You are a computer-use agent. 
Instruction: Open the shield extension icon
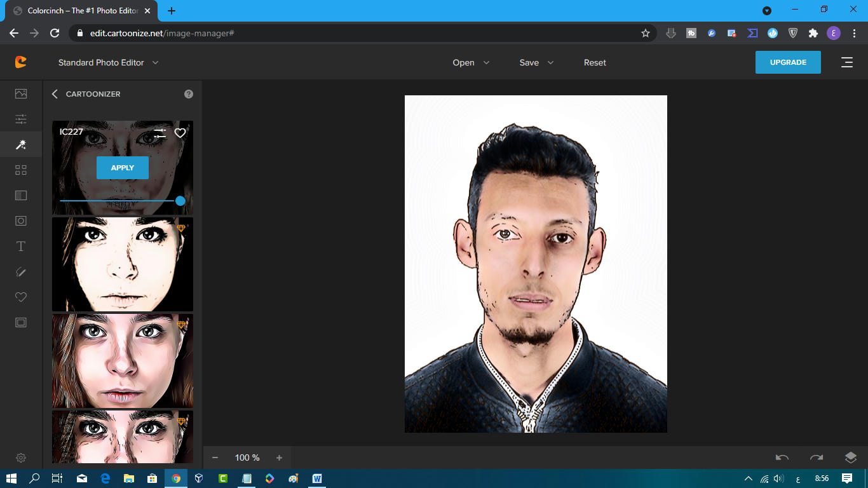click(793, 33)
